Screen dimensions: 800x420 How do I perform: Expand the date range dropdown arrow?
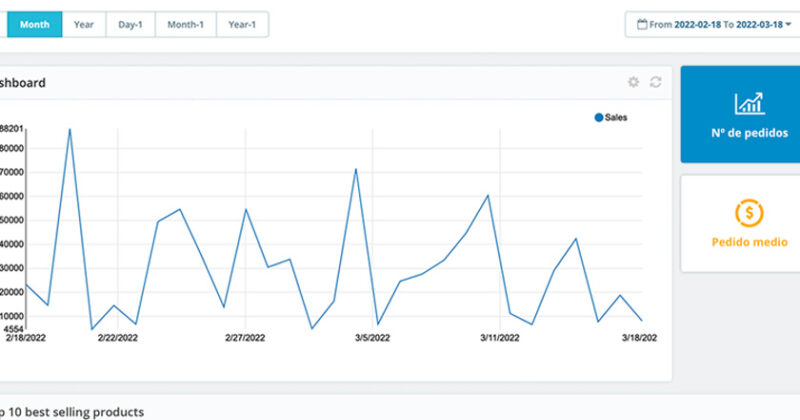788,24
